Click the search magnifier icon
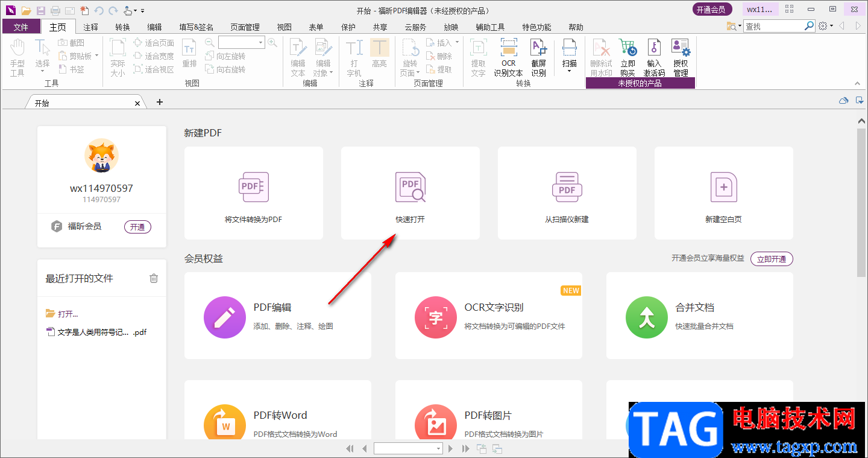Image resolution: width=868 pixels, height=458 pixels. 810,26
